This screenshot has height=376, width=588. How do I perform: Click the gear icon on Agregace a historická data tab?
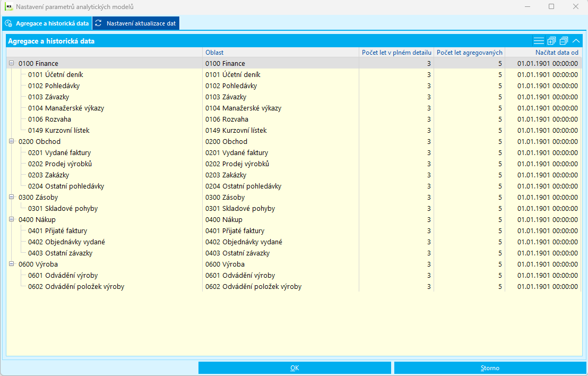(x=8, y=23)
